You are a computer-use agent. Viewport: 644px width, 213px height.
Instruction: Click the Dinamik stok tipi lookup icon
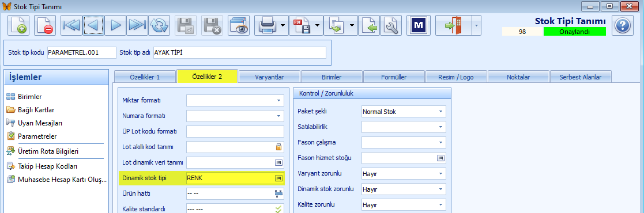279,178
